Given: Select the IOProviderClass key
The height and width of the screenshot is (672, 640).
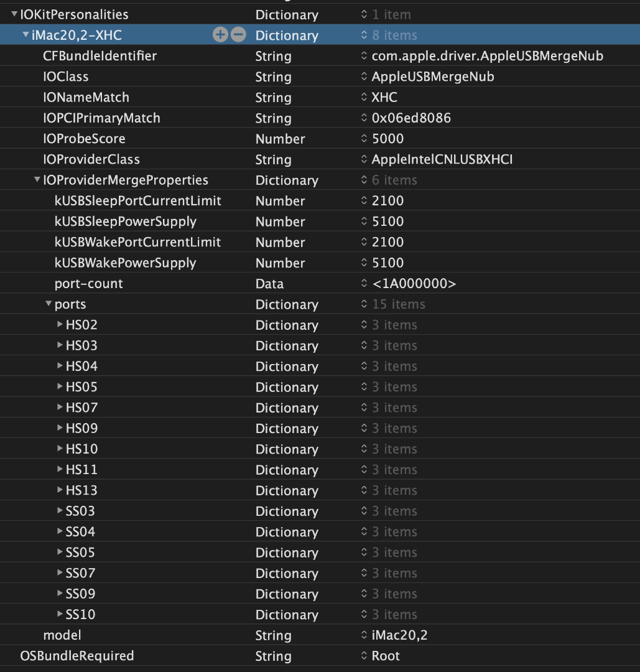Looking at the screenshot, I should [x=91, y=159].
